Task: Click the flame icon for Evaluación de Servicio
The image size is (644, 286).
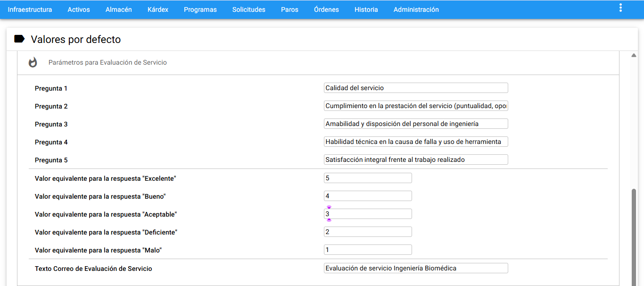Action: pos(33,62)
